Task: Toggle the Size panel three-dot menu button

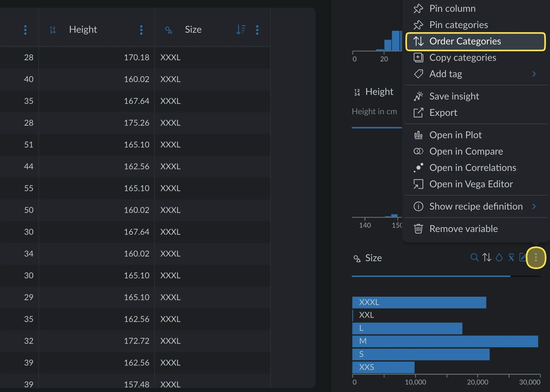Action: coord(536,258)
